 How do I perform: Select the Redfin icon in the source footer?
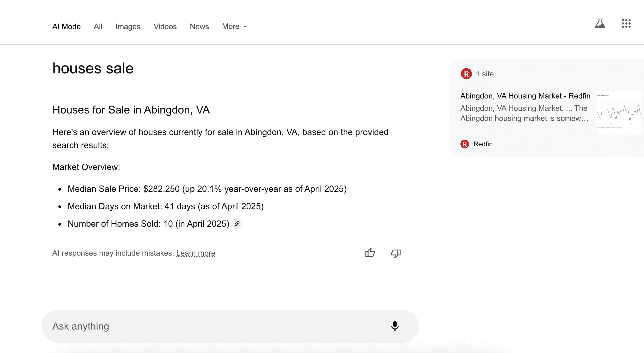[465, 144]
